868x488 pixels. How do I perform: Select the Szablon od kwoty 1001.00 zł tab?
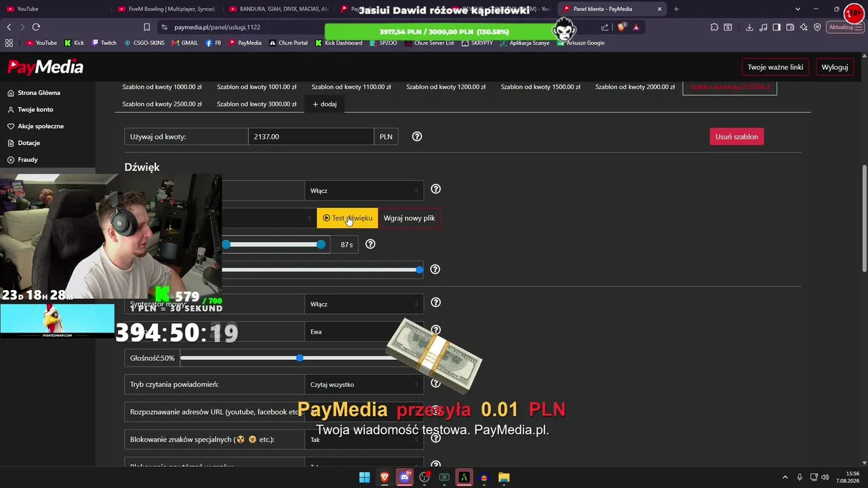point(256,87)
